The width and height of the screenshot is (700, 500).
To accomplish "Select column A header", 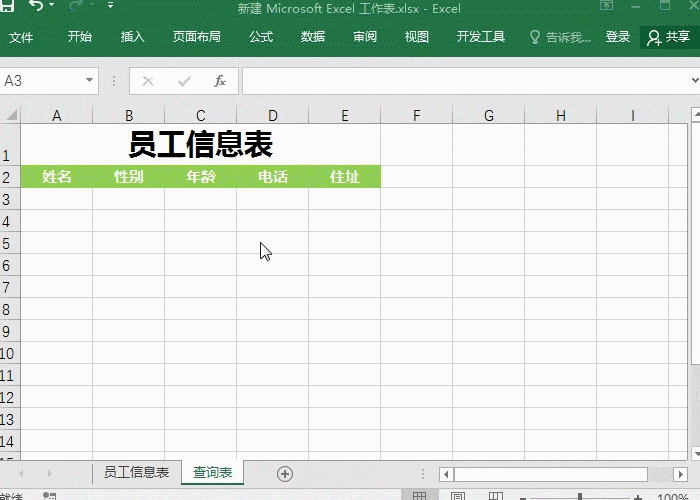I will tap(57, 116).
